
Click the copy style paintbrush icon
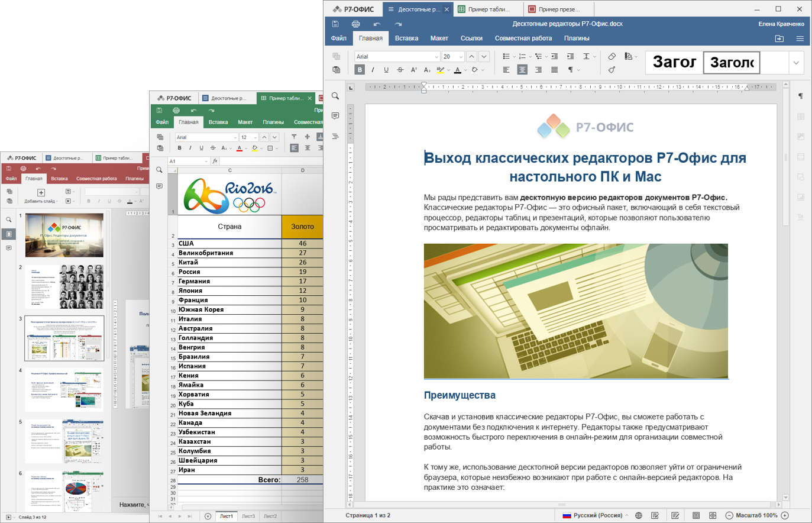(x=612, y=70)
